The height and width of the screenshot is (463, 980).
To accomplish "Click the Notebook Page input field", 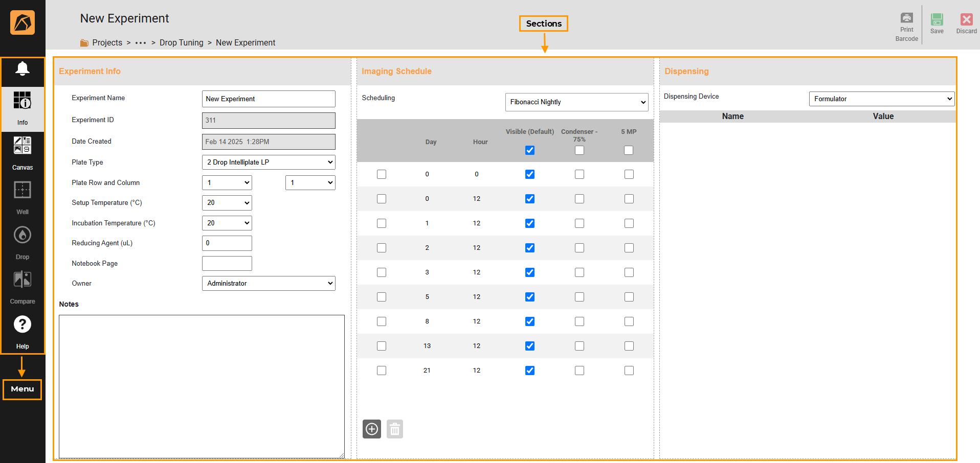I will click(227, 263).
